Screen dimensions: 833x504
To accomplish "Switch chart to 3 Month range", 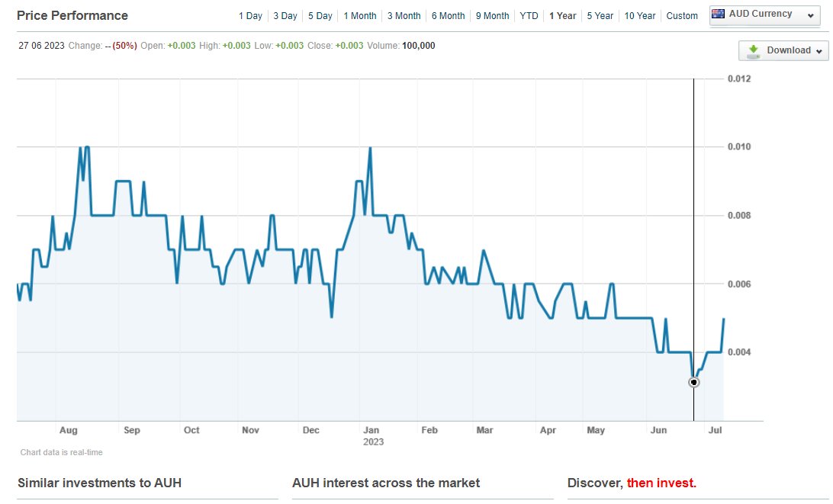I will coord(404,16).
